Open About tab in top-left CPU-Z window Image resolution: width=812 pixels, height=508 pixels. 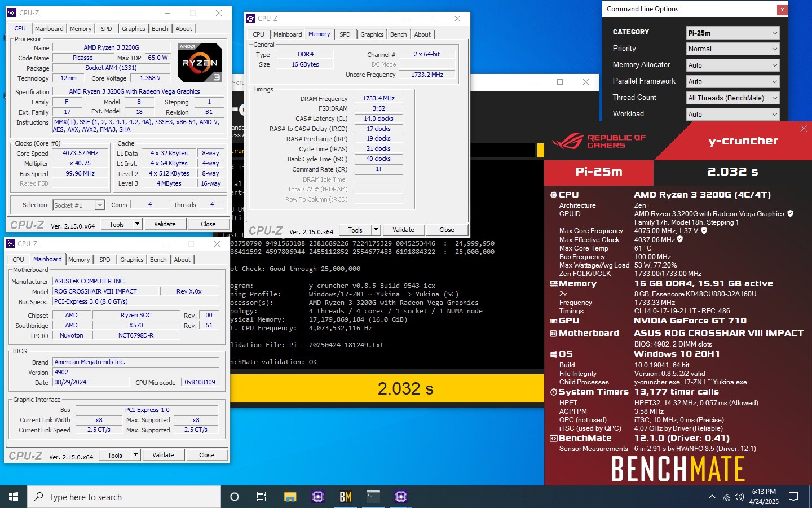184,29
